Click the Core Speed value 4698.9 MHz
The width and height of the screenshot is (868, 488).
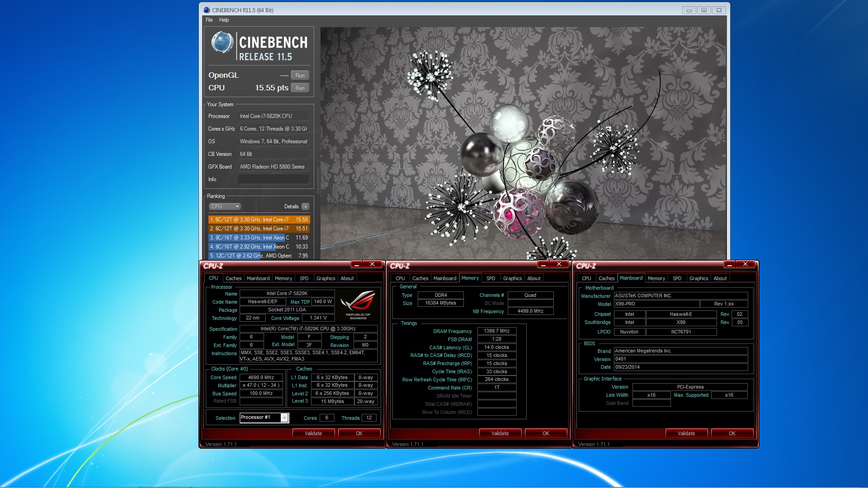(261, 377)
